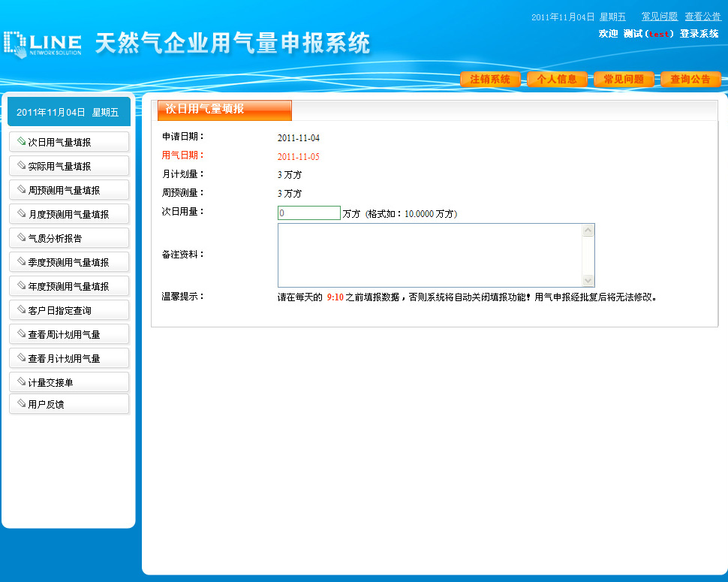Select 年度预测用气量填报 menu item
The width and height of the screenshot is (728, 582).
point(68,287)
